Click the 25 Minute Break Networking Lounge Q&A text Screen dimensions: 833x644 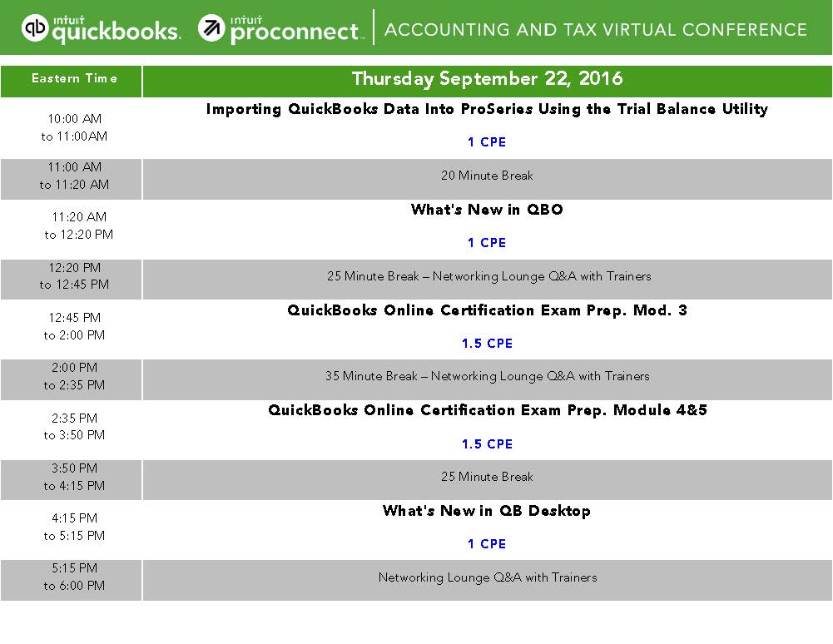tap(488, 276)
